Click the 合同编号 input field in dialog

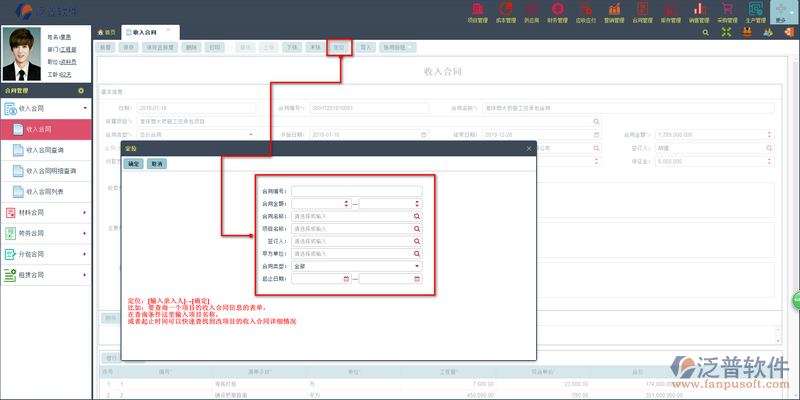[x=356, y=191]
